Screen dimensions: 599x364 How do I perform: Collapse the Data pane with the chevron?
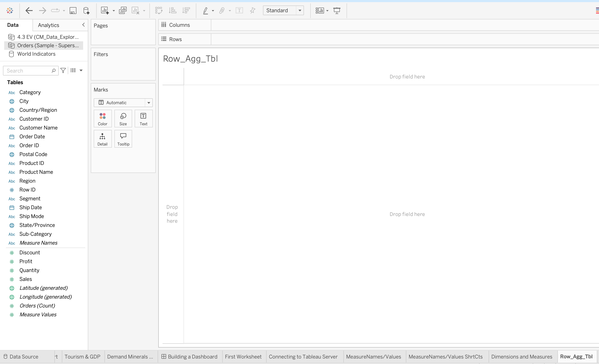click(x=83, y=25)
